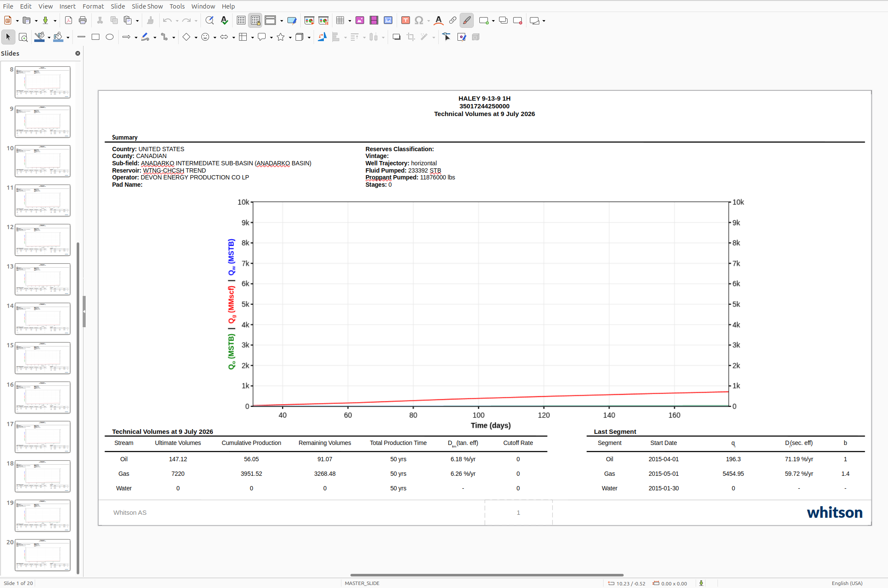Expand the New Slide layout dropdown arrow
Screen dimensions: 888x588
point(493,21)
